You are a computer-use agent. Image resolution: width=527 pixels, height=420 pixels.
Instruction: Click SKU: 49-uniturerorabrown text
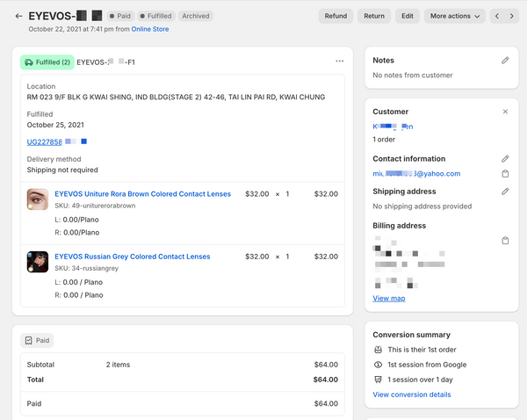95,206
